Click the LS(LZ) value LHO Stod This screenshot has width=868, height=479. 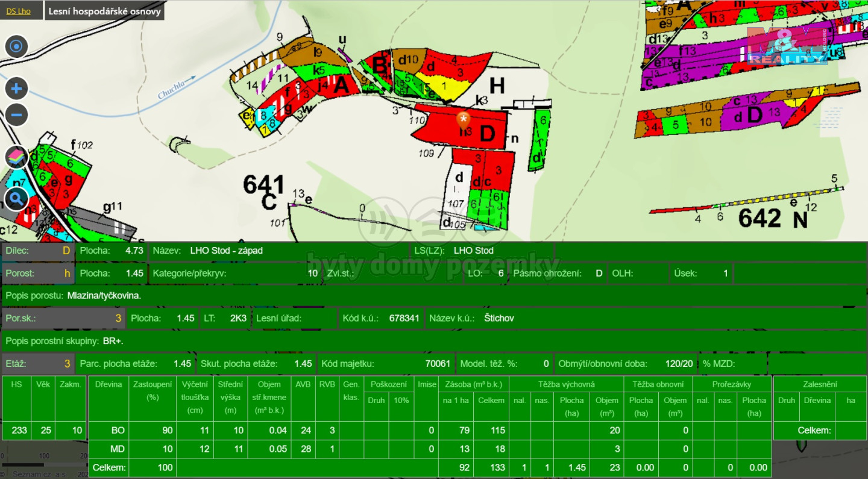(473, 251)
